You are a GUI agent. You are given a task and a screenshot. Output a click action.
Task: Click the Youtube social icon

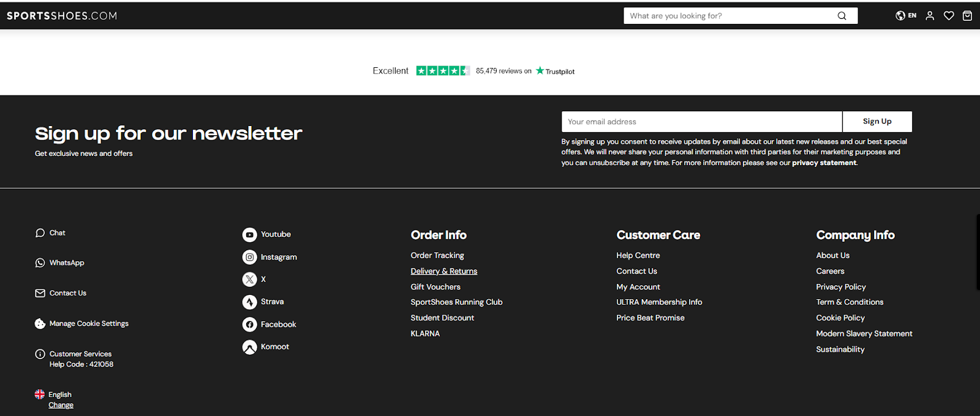click(249, 235)
